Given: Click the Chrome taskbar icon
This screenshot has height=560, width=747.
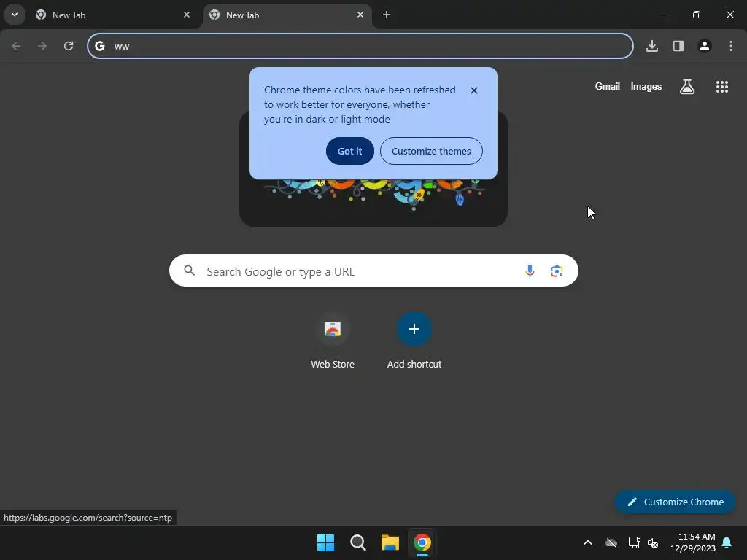Looking at the screenshot, I should pyautogui.click(x=422, y=542).
